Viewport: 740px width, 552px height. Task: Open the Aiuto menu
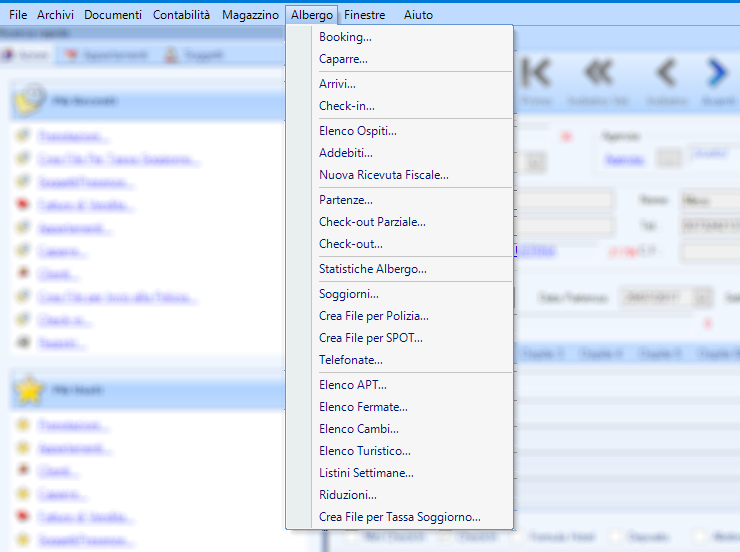click(x=418, y=15)
